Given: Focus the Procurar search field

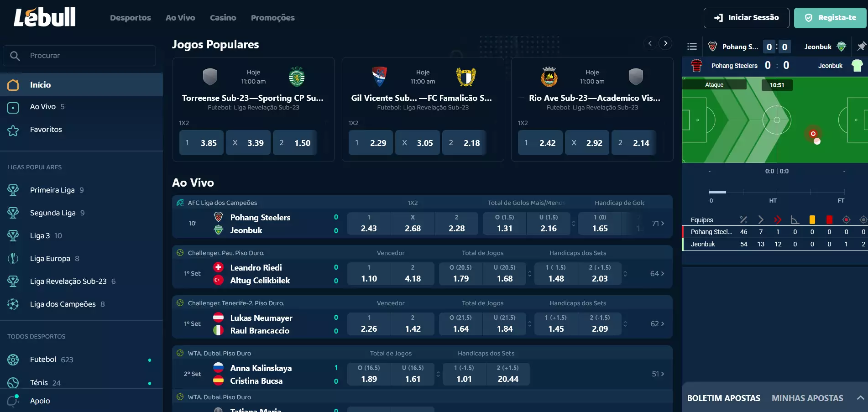Looking at the screenshot, I should click(79, 56).
